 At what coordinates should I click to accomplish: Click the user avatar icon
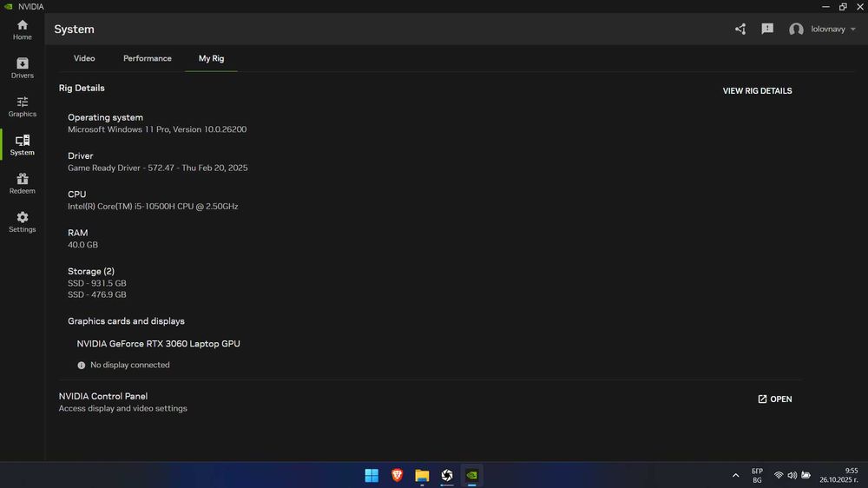[796, 30]
